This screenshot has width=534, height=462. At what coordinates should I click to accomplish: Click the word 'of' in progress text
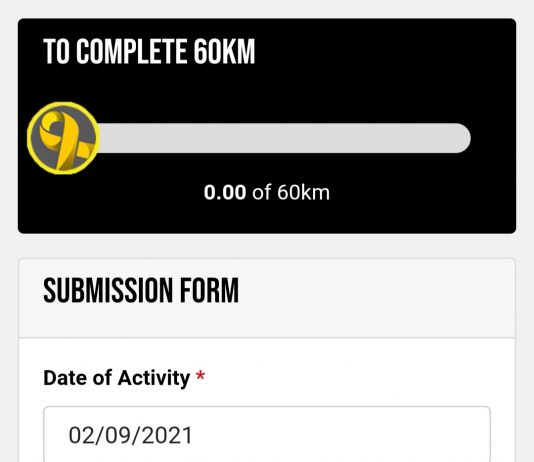(x=262, y=192)
